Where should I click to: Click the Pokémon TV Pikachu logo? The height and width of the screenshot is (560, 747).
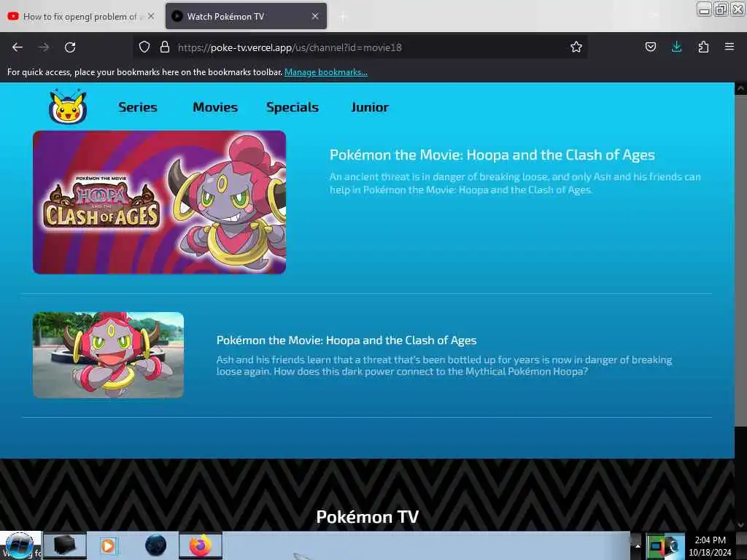coord(68,106)
